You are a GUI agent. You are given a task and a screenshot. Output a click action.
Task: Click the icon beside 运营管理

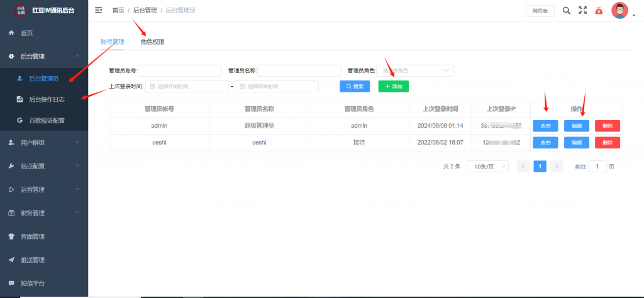point(11,190)
